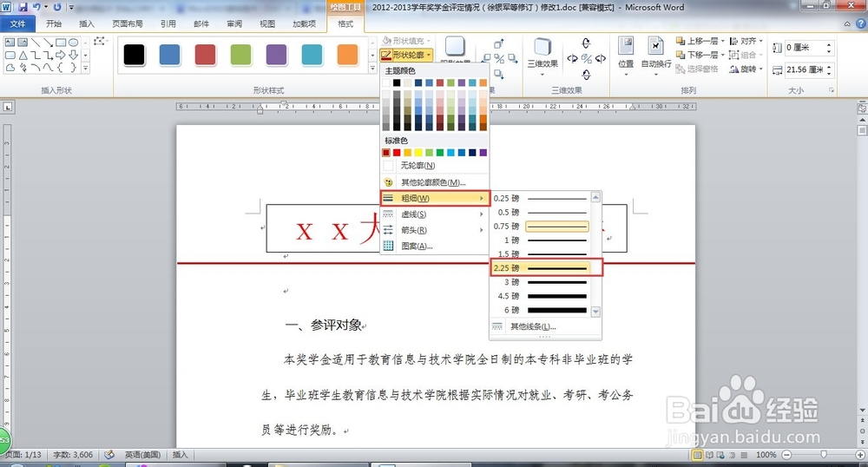This screenshot has height=467, width=868.
Task: Apply the red shape style swatch
Action: [206, 55]
